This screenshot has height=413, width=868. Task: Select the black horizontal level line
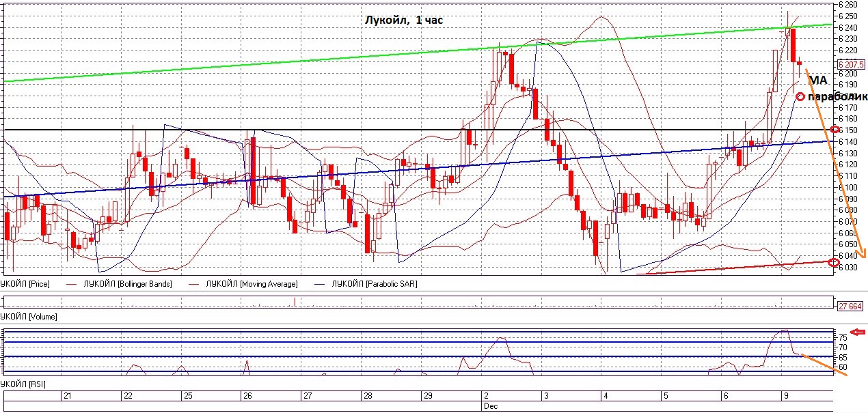pyautogui.click(x=418, y=130)
